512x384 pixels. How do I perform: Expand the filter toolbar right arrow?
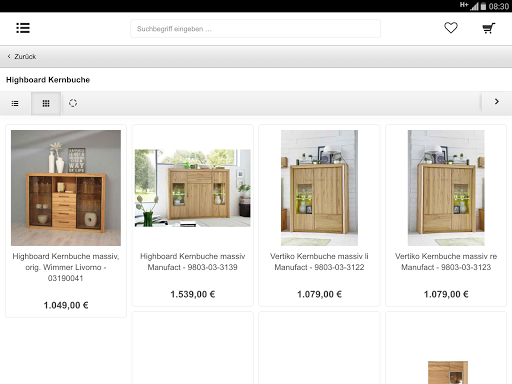point(497,102)
